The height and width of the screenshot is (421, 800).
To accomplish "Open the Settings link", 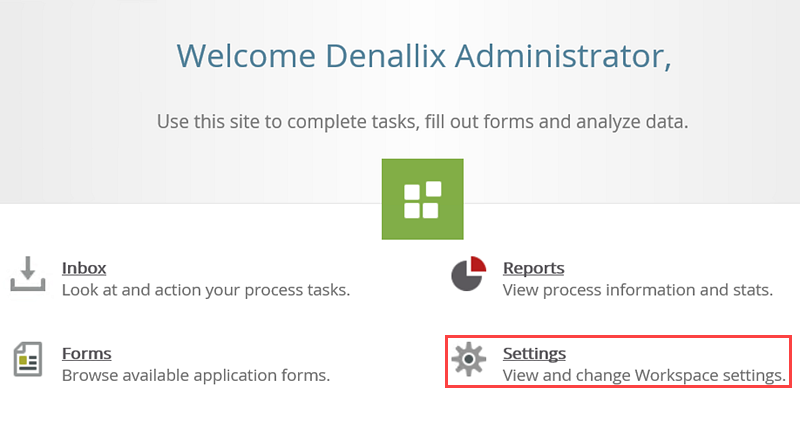I will click(534, 353).
